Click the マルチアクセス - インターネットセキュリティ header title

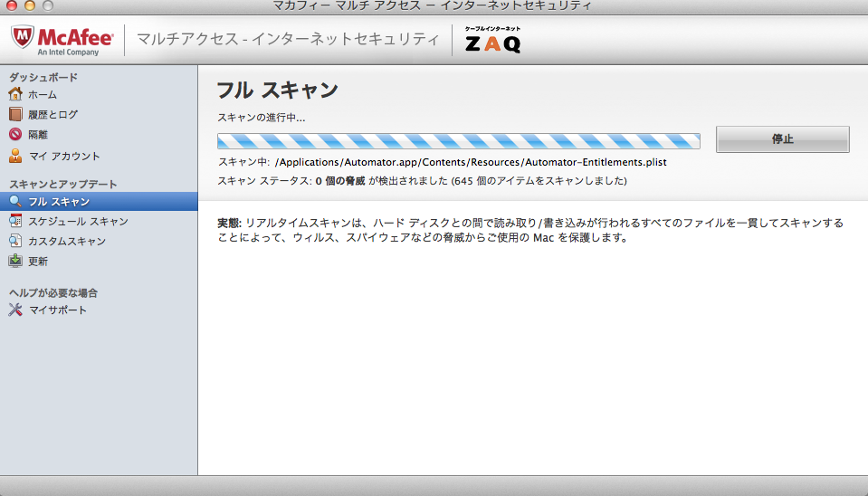[x=288, y=39]
